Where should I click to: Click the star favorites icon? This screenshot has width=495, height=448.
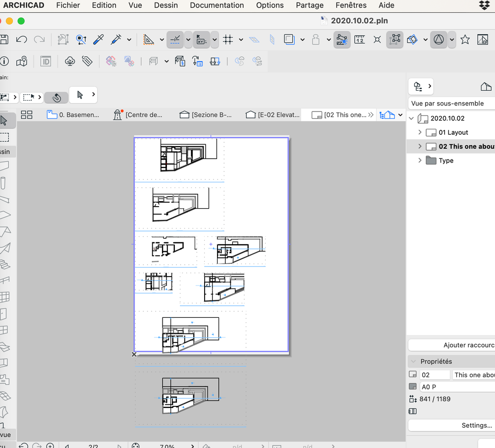(x=465, y=40)
